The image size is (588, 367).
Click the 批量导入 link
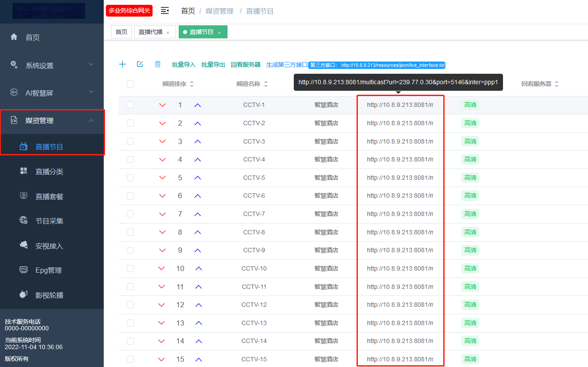(184, 65)
